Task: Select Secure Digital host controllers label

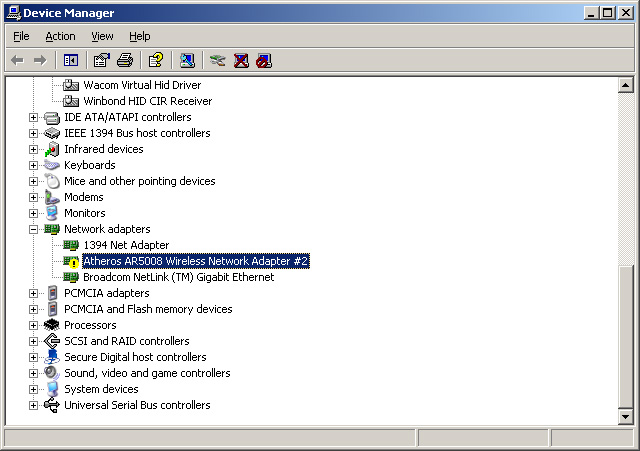Action: point(135,357)
